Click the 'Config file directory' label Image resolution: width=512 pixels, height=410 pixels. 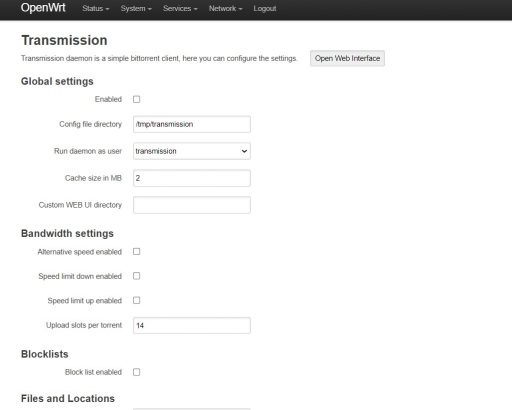coord(90,124)
